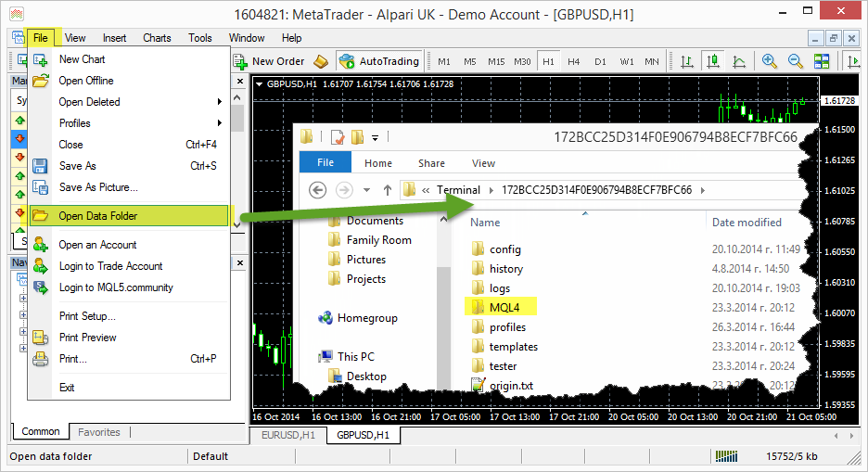Choose Open Offline from File menu

(128, 81)
